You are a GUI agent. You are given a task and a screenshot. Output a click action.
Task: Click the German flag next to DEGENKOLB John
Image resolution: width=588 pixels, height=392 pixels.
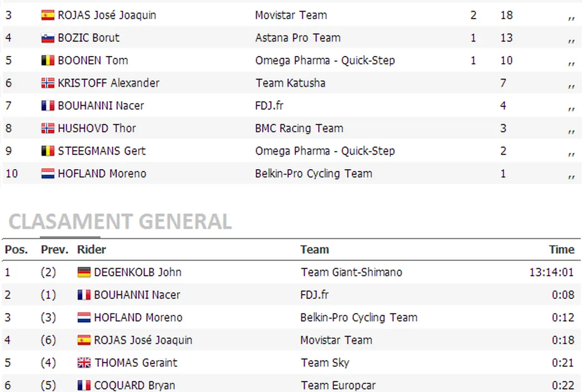pos(84,273)
